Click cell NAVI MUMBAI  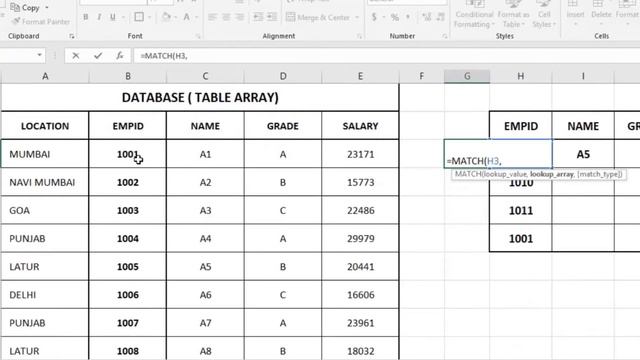coord(45,182)
